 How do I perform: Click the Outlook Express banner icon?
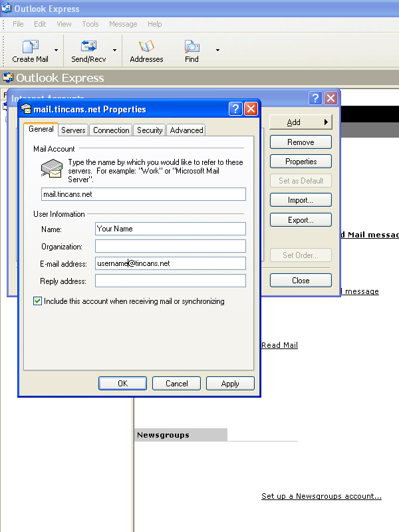[8, 77]
